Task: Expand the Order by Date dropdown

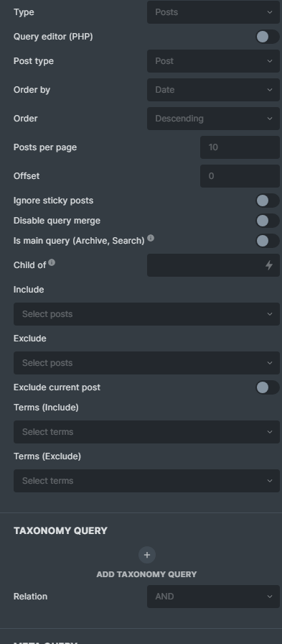Action: pos(213,90)
